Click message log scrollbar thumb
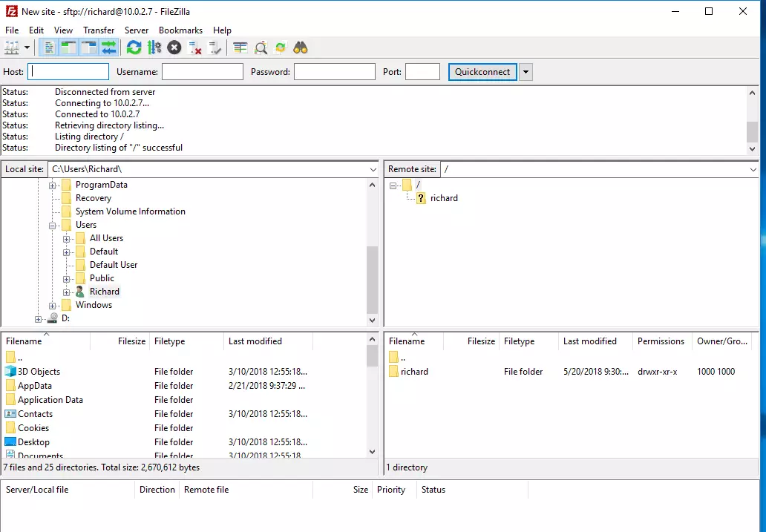766x532 pixels. 753,132
